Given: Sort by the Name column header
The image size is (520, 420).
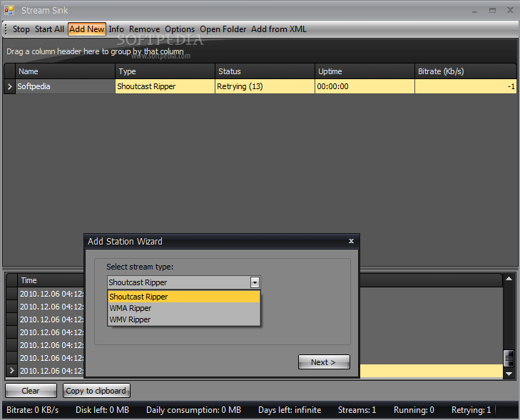Looking at the screenshot, I should tap(65, 71).
